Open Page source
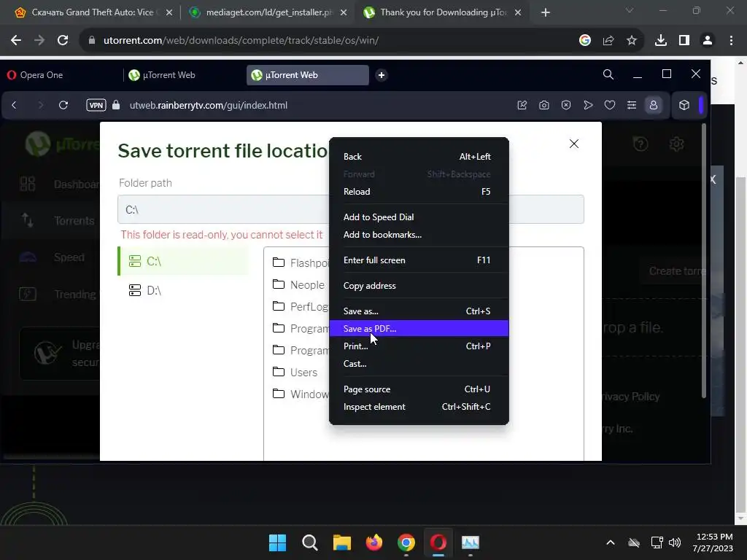 tap(419, 389)
